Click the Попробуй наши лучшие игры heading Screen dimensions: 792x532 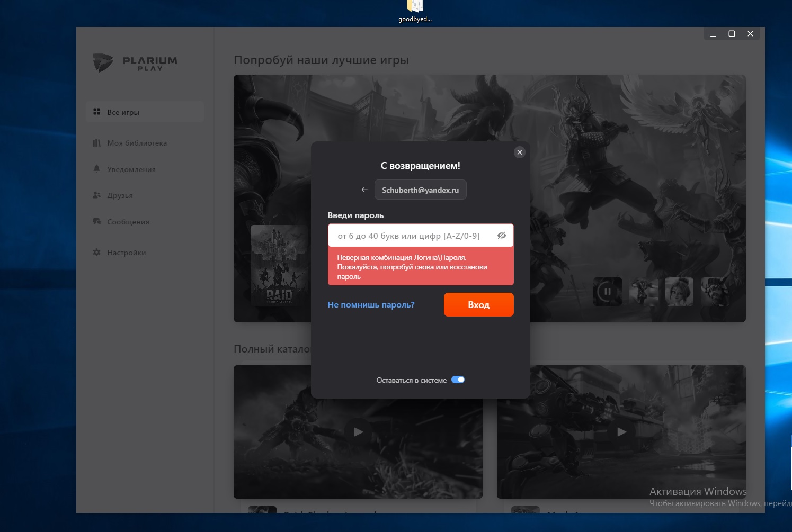321,60
